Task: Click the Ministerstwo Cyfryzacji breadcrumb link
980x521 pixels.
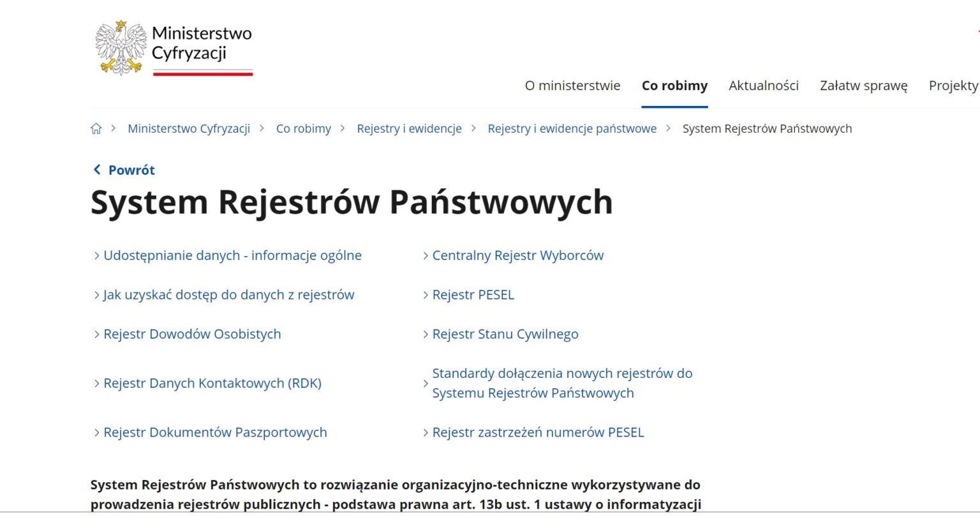Action: tap(189, 128)
